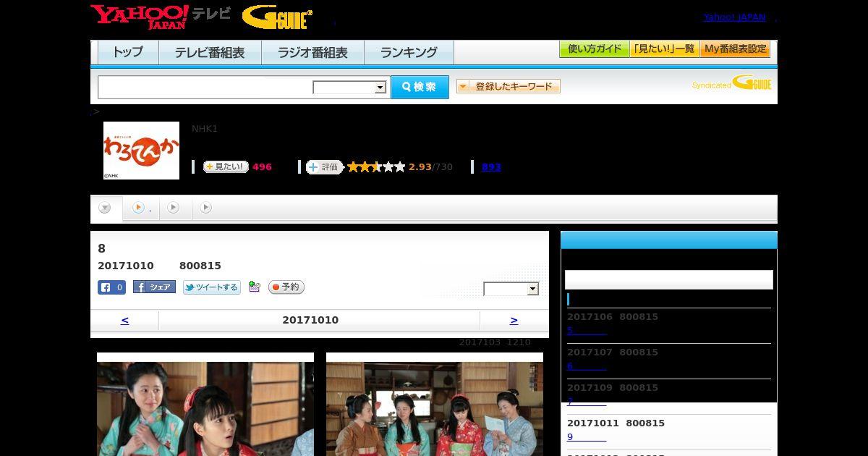
Task: Open episode 7 link in sidebar
Action: point(587,401)
